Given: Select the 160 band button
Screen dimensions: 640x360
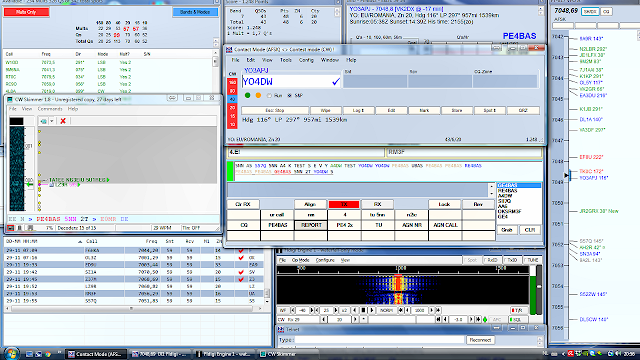Looking at the screenshot, I should pyautogui.click(x=232, y=82).
